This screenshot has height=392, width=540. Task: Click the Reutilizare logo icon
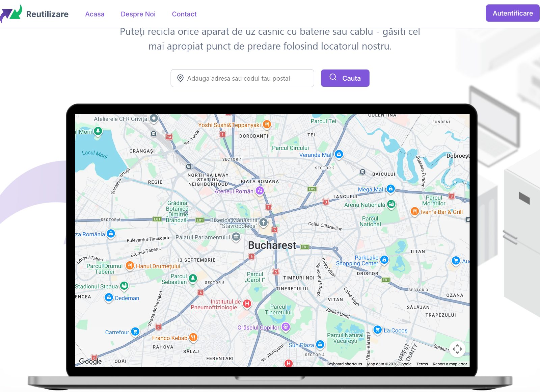tap(11, 14)
